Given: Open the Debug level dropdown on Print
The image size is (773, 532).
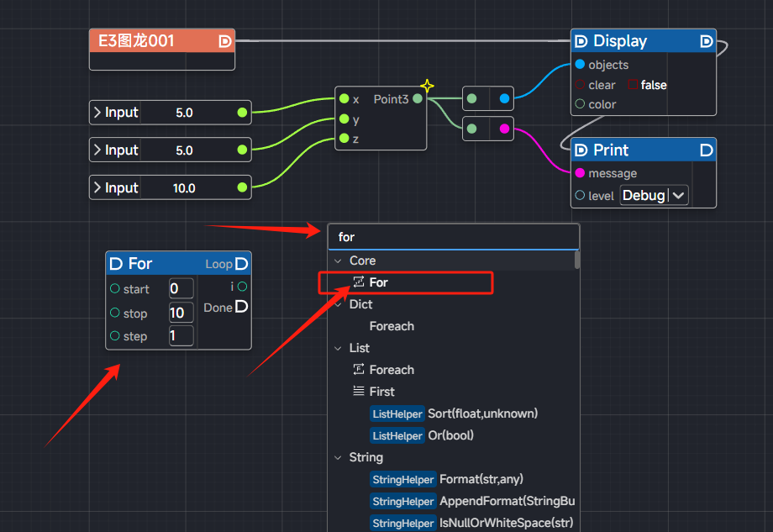Looking at the screenshot, I should point(654,196).
